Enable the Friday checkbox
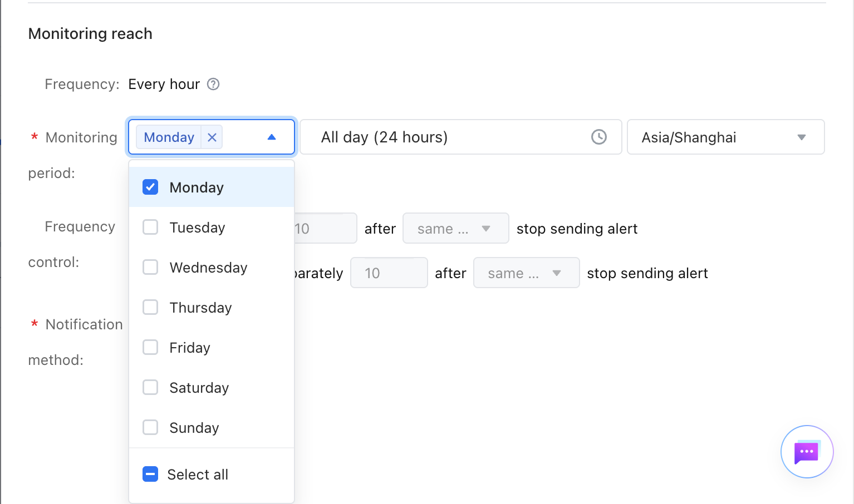The width and height of the screenshot is (854, 504). pos(150,347)
